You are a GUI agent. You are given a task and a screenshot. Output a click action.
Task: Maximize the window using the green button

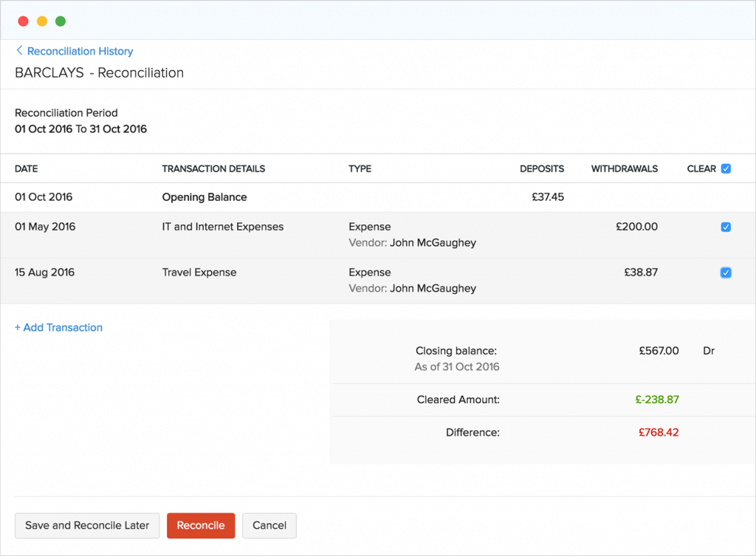(61, 21)
